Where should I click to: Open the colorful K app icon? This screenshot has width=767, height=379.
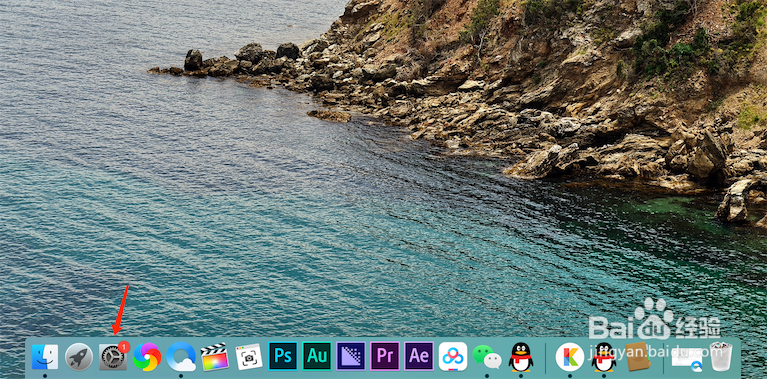[x=570, y=357]
